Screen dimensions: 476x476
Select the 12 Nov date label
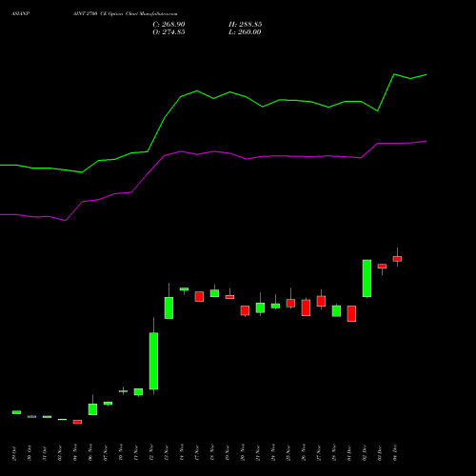click(x=151, y=453)
